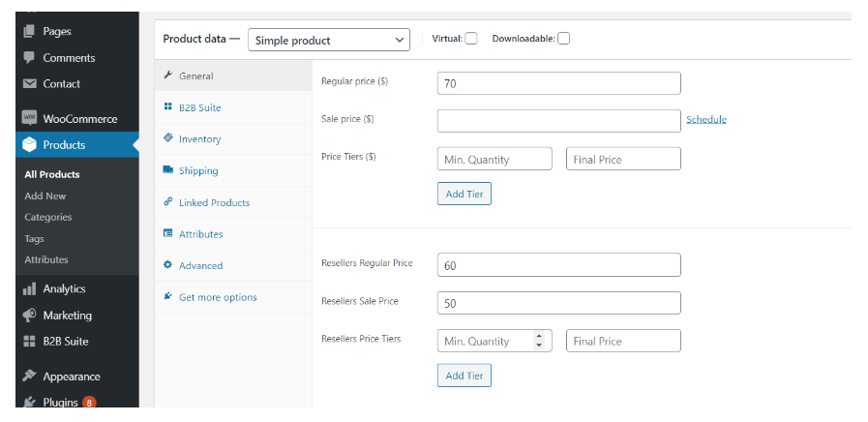Click Add Tier under Resellers Price Tiers

coord(464,375)
